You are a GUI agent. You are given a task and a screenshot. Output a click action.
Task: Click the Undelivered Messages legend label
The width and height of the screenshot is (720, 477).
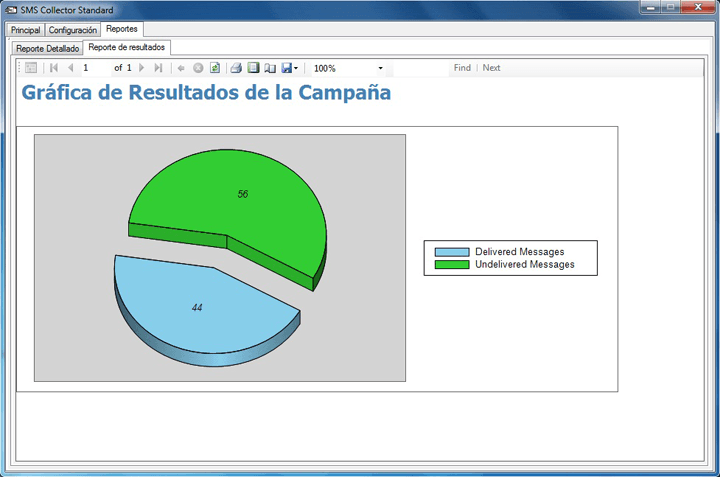click(x=524, y=264)
